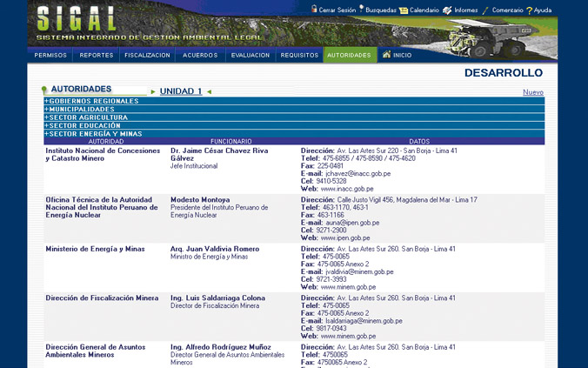The height and width of the screenshot is (368, 588).
Task: Click the green arrow right of UNIDAD 1
Action: point(209,91)
